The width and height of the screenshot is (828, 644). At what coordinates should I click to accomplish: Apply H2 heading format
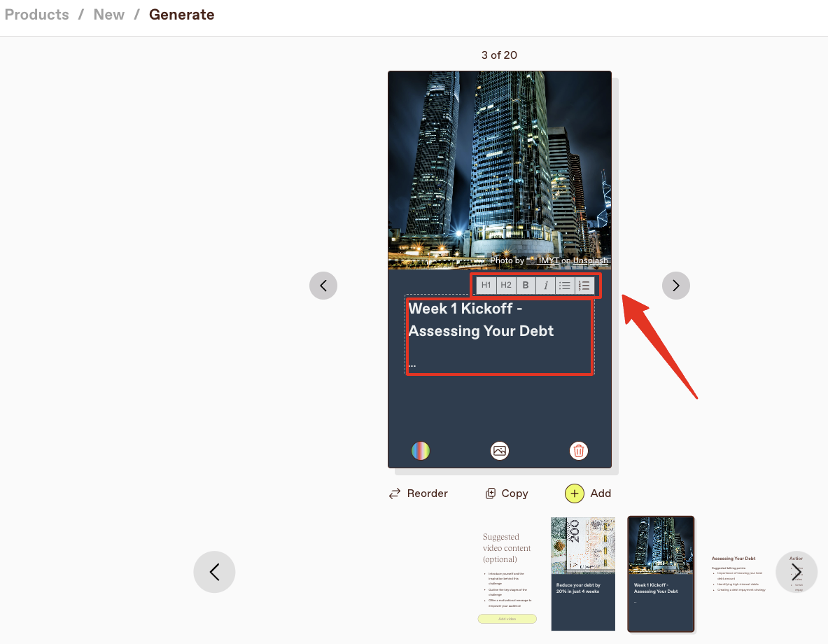(x=506, y=286)
